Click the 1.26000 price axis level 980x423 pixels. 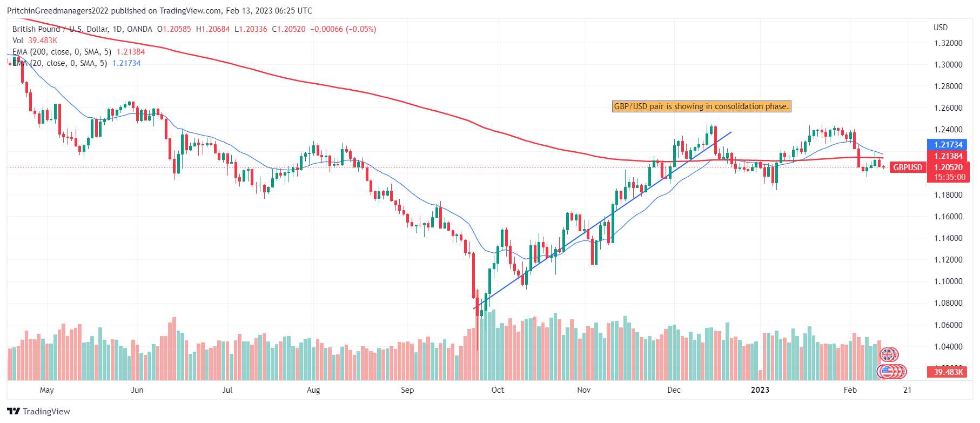[x=948, y=108]
